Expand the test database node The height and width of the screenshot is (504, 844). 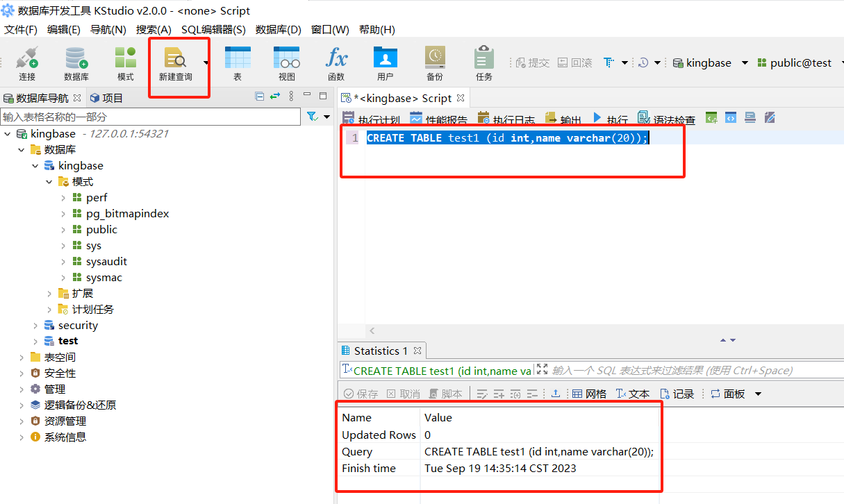pyautogui.click(x=35, y=341)
